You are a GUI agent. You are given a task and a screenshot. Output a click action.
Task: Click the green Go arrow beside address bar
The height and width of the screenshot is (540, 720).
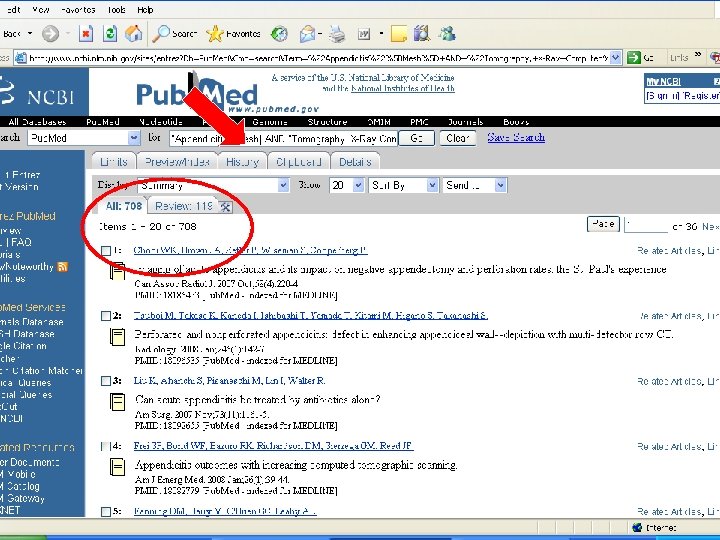tap(634, 58)
